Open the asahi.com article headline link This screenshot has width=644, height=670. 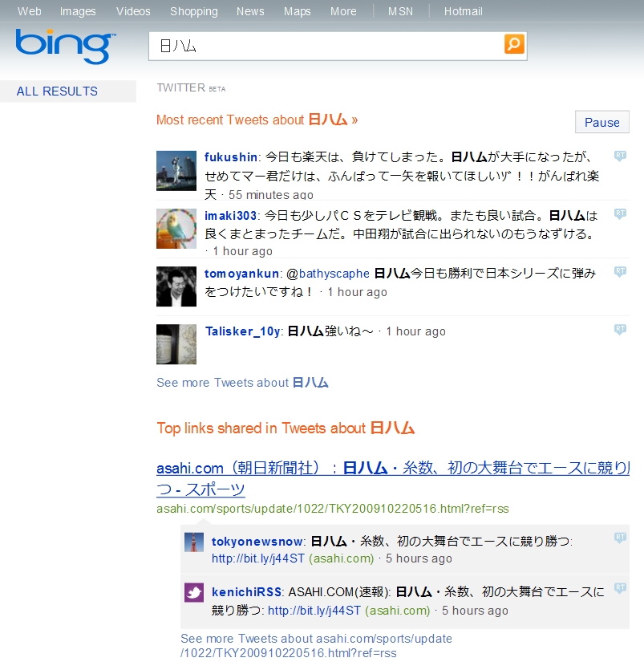pyautogui.click(x=393, y=478)
